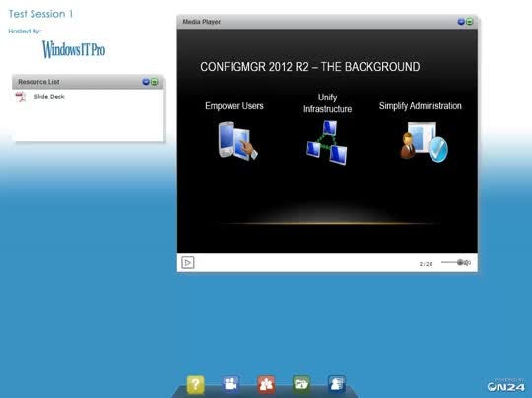532x398 pixels.
Task: Open the Slide Deck resource link
Action: point(49,97)
